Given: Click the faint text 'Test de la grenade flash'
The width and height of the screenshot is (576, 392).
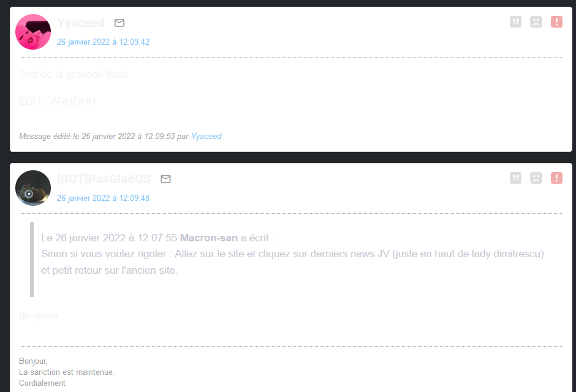Looking at the screenshot, I should pos(74,75).
